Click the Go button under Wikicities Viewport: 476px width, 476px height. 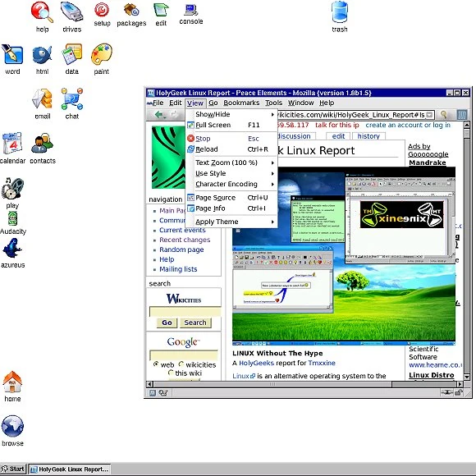point(167,323)
